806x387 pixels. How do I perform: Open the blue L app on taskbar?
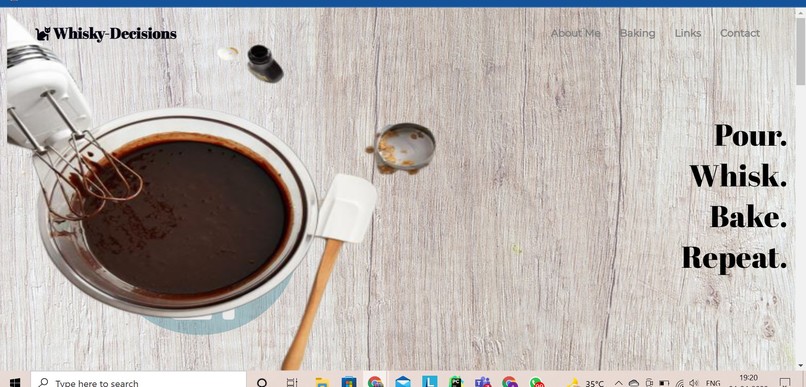(429, 382)
